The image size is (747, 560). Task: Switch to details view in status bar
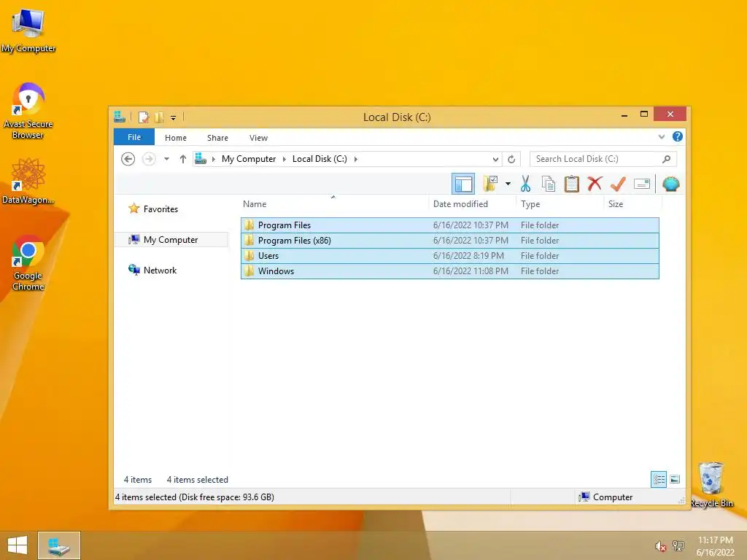point(659,479)
